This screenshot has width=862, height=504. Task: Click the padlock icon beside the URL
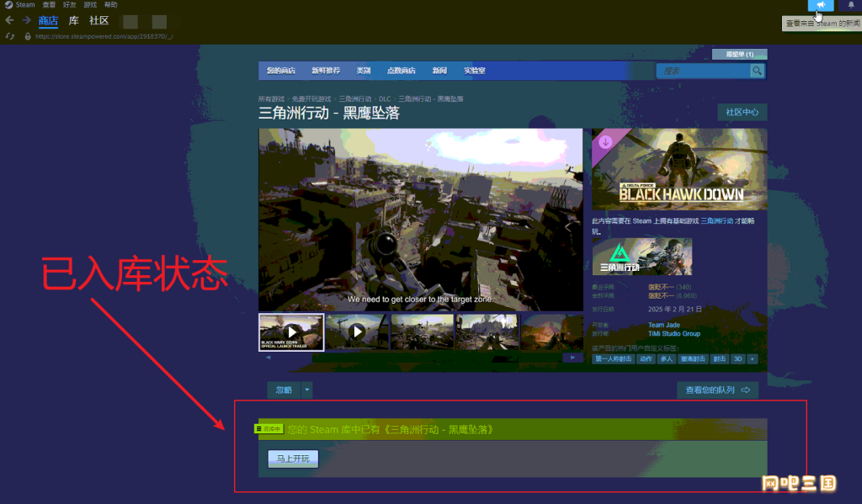(28, 36)
